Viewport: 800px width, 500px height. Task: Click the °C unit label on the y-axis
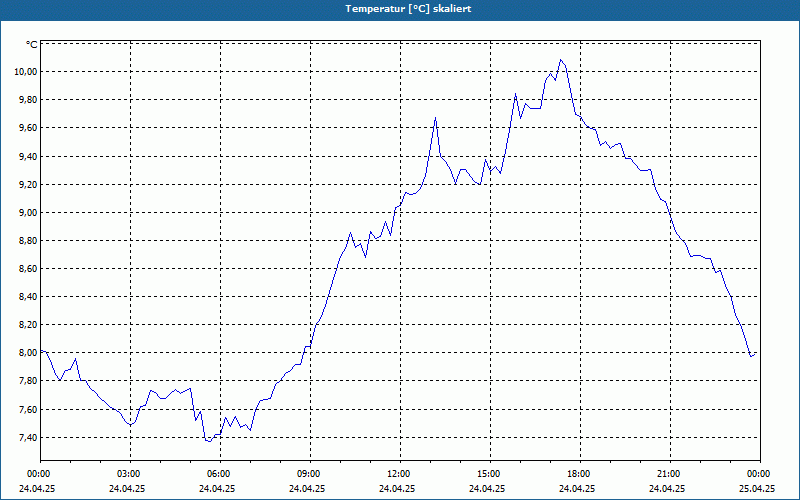click(32, 45)
